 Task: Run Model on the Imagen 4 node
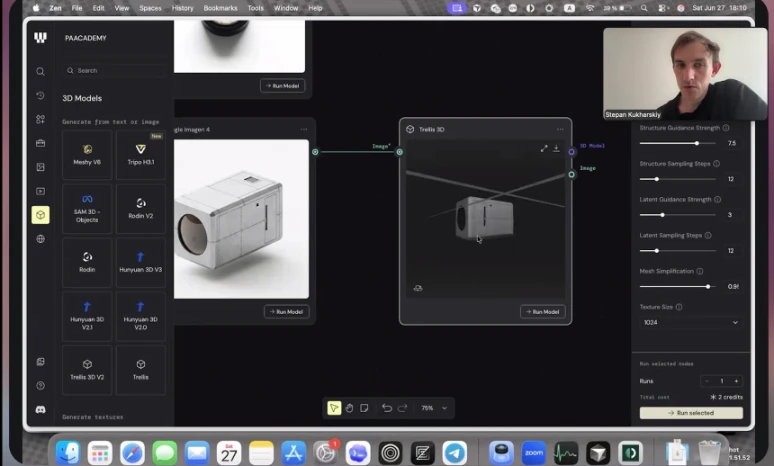pyautogui.click(x=286, y=311)
